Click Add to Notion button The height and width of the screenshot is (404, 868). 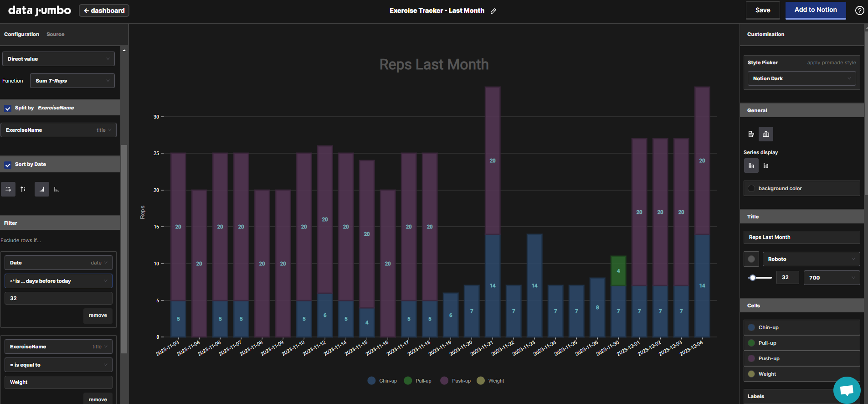(816, 10)
